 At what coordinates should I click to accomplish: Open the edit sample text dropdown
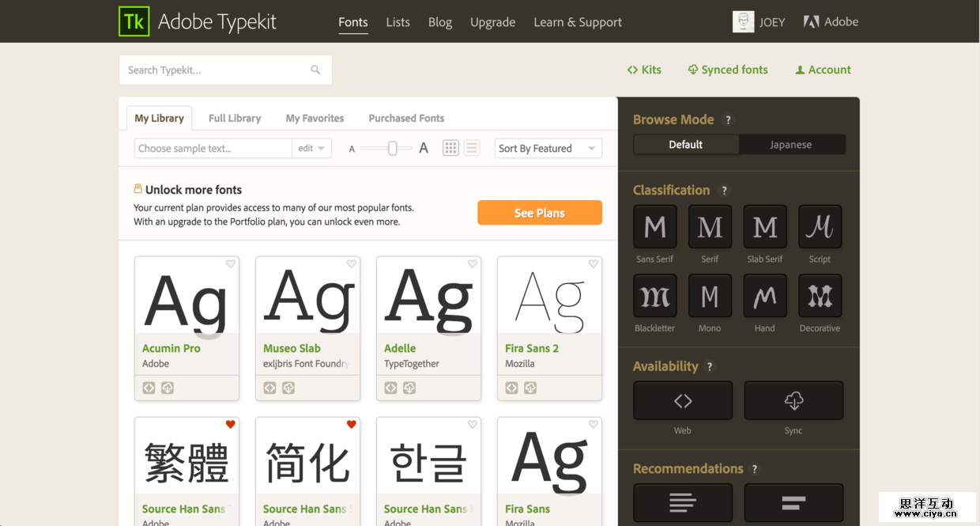[x=311, y=148]
